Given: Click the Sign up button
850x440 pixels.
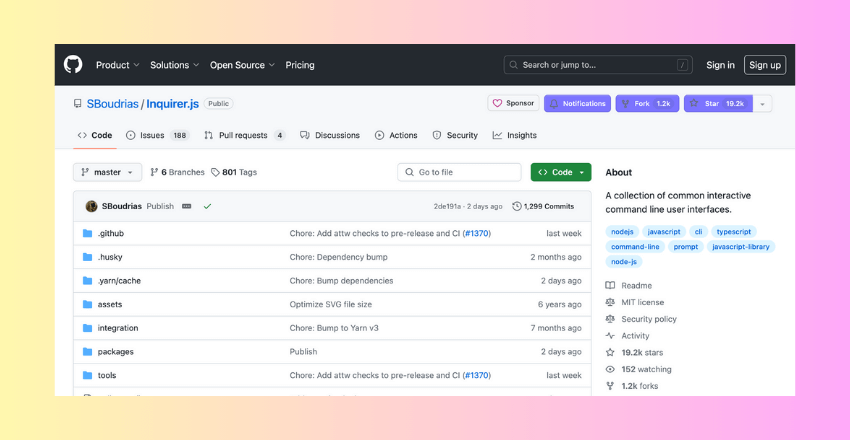Looking at the screenshot, I should [x=765, y=65].
